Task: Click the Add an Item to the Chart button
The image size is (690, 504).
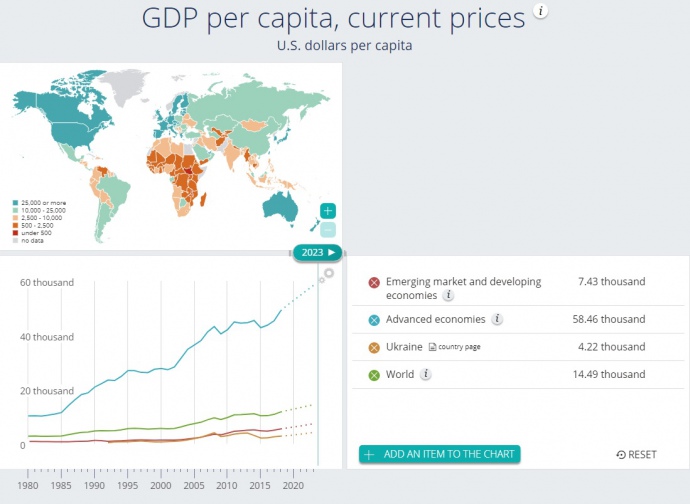Action: click(440, 454)
